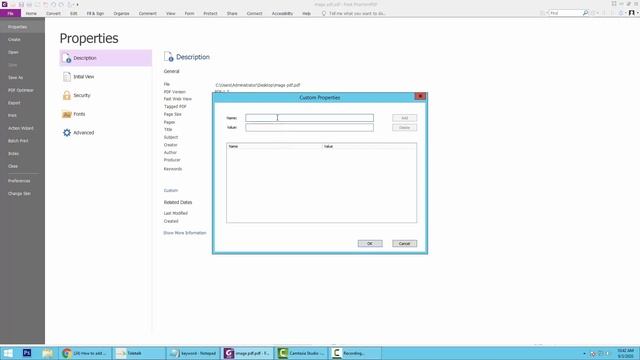Click the lightbulb Tell me icon

[324, 13]
